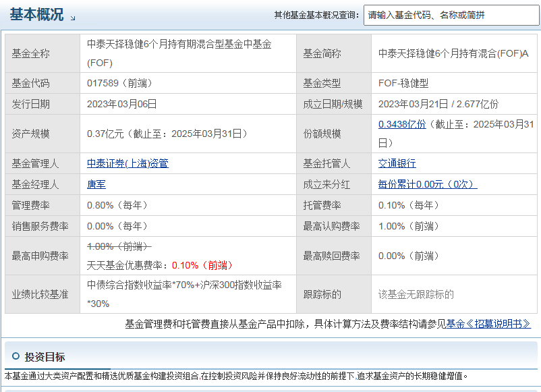Click the investment objective paragraph 本基金通过大类资产配置
Viewport: 541px width, 392px height.
[x=236, y=376]
